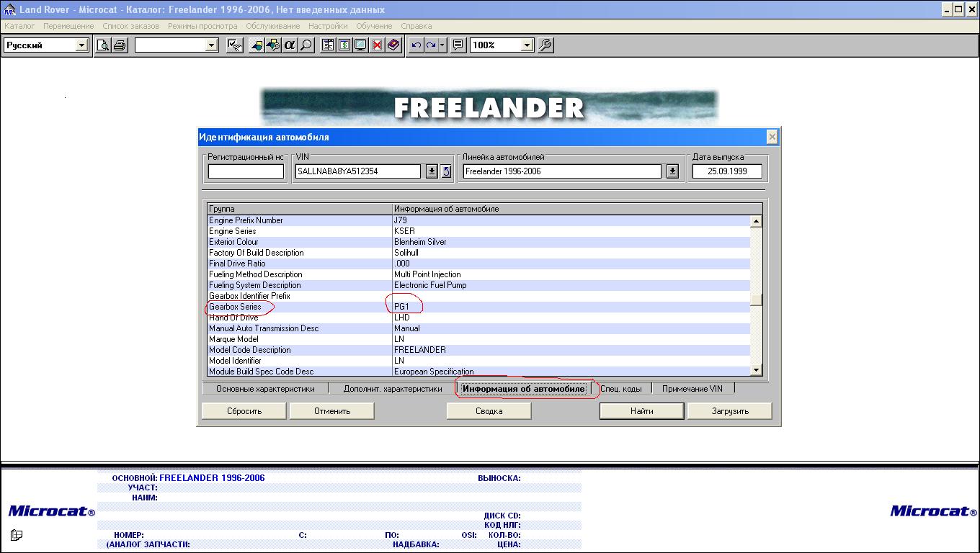
Task: Switch to the Основные характеристики tab
Action: coord(265,389)
